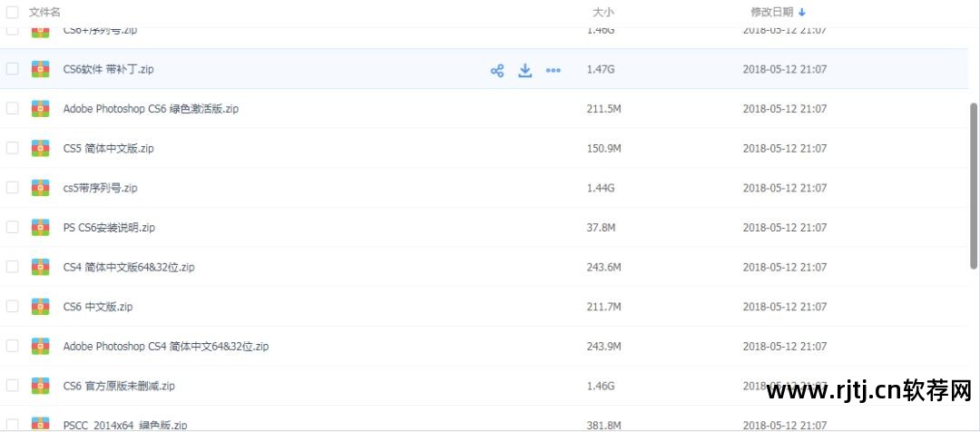Image resolution: width=980 pixels, height=432 pixels.
Task: Click the 243.9M size value
Action: coord(603,346)
